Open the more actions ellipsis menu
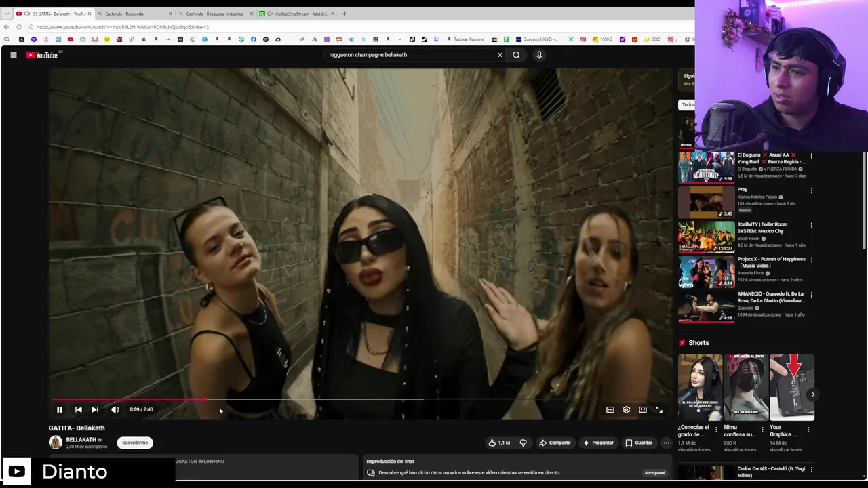Screen dimensions: 868x488 tap(667, 443)
